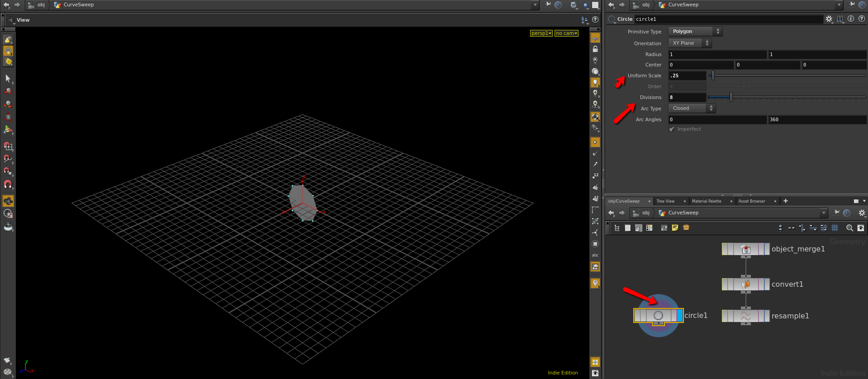Screen dimensions: 868x379
Task: Expand path history dropdown in parameter pane
Action: pyautogui.click(x=839, y=5)
